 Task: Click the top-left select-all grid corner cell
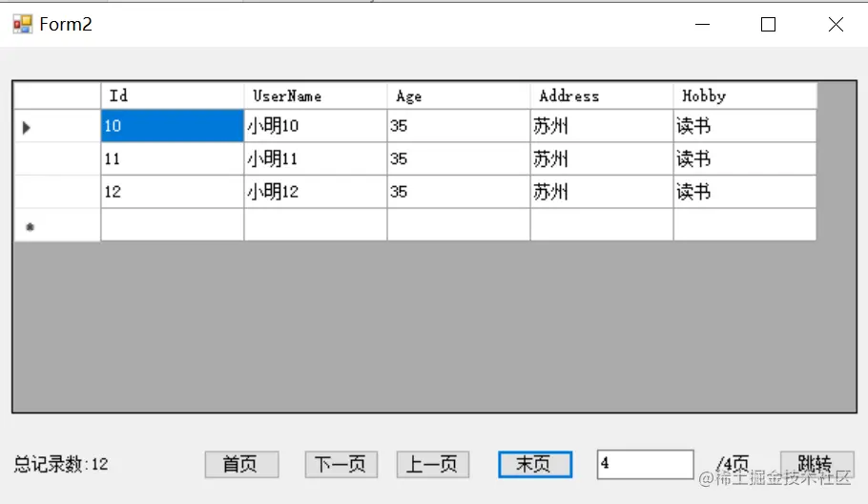point(57,95)
